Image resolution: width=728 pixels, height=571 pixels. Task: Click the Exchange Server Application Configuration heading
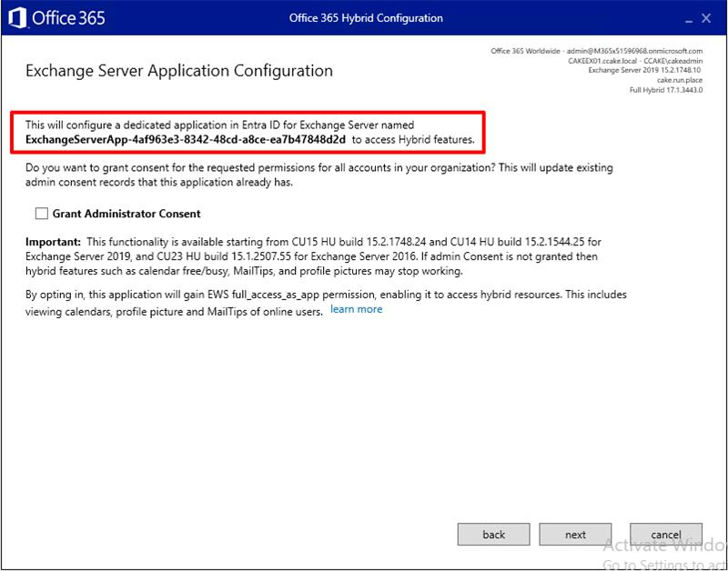click(179, 71)
